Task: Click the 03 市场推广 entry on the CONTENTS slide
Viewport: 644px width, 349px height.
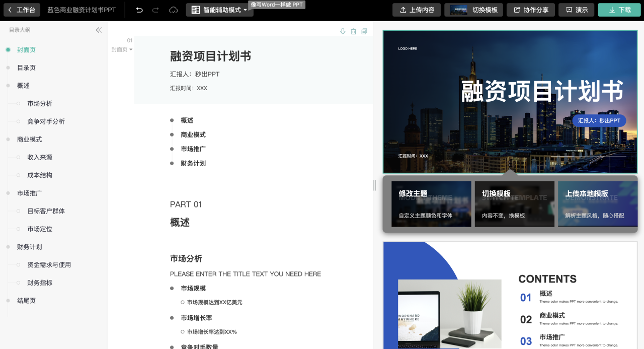Action: [x=569, y=340]
